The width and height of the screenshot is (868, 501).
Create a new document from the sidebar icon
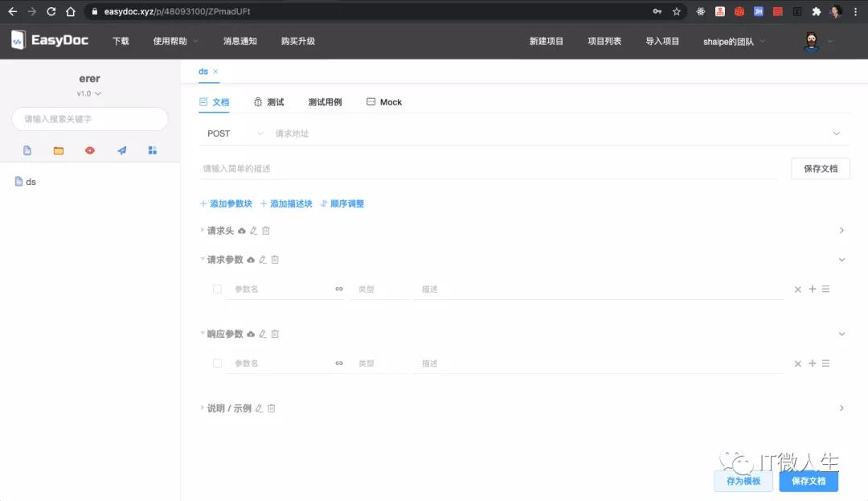point(27,150)
